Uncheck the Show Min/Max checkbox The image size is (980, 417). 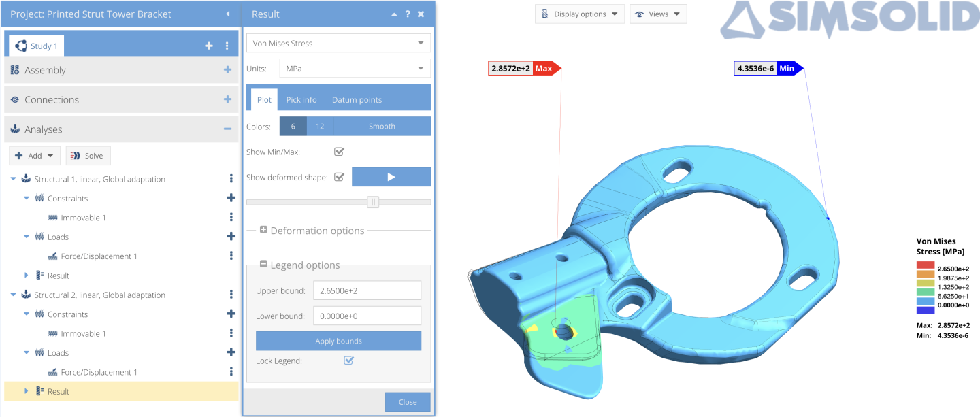tap(339, 152)
